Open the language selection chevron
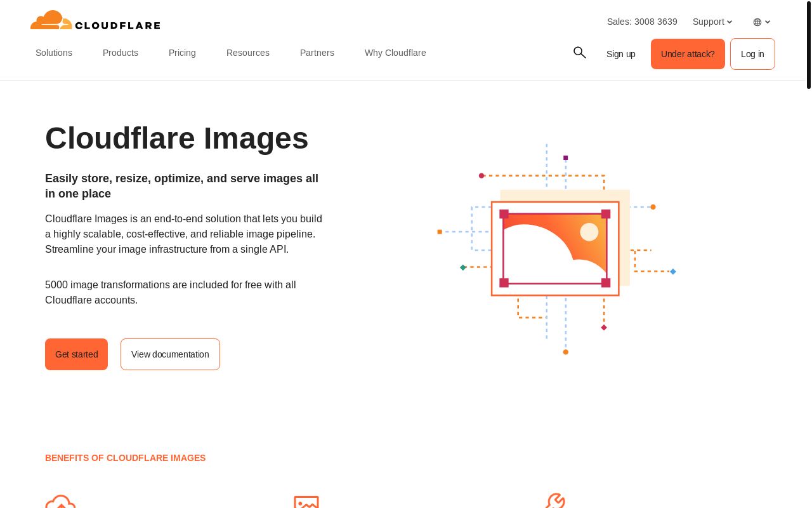 click(768, 22)
